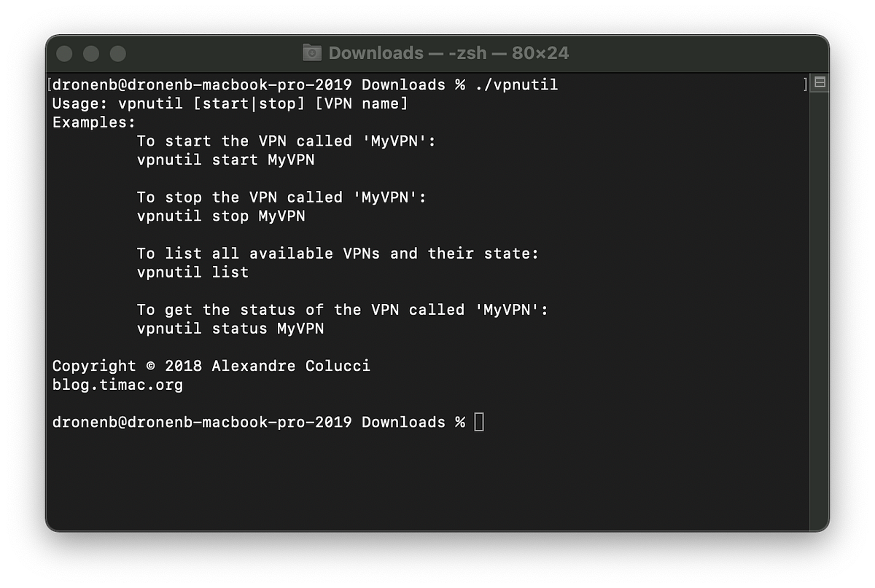Click the 'Copyright © 2018 Alexandre Colucci' line
This screenshot has height=588, width=875.
211,366
